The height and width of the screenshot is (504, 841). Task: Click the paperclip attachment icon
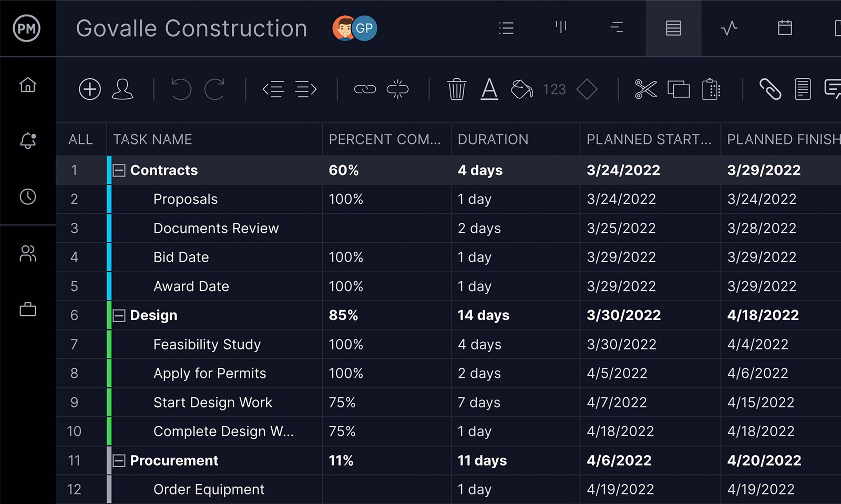tap(770, 89)
